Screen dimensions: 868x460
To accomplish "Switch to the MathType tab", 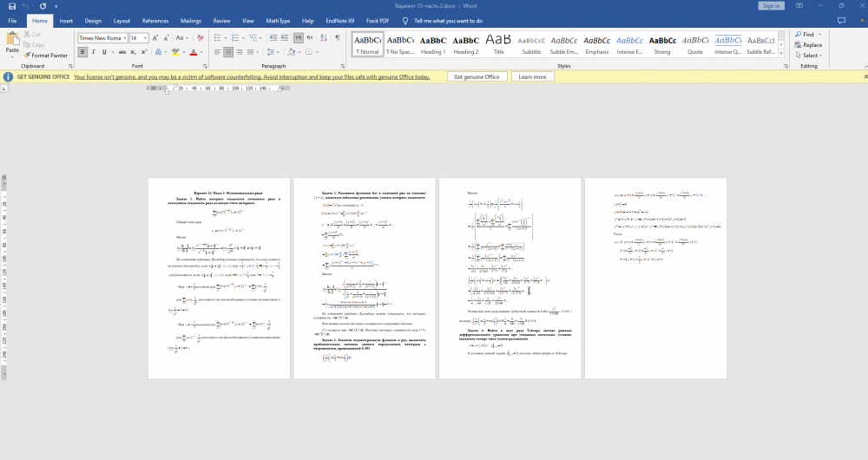I will coord(278,21).
